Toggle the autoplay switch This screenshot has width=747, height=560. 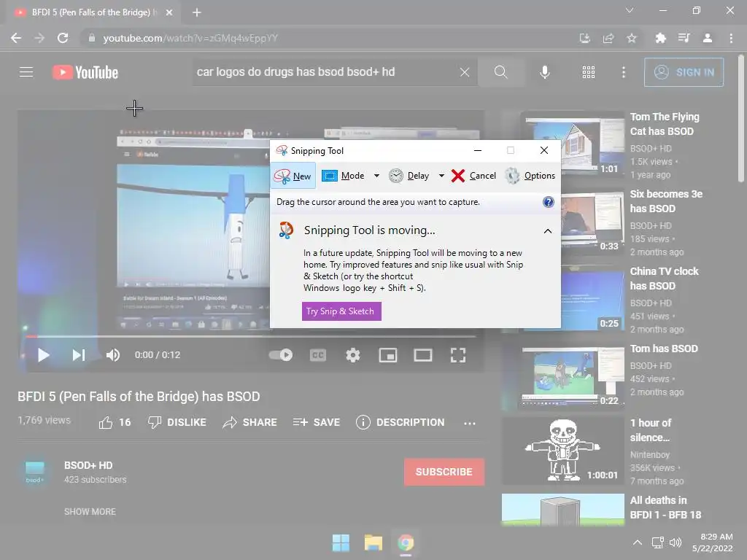tap(281, 355)
